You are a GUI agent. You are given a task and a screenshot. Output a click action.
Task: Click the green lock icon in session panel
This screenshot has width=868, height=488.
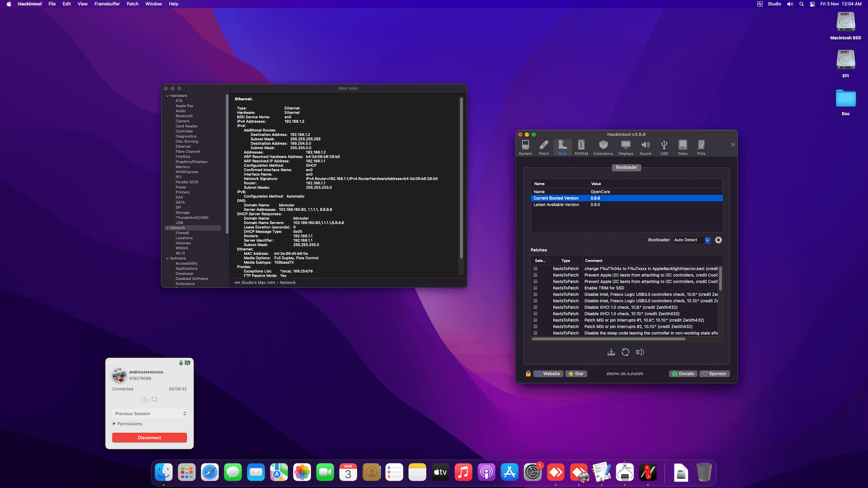181,363
